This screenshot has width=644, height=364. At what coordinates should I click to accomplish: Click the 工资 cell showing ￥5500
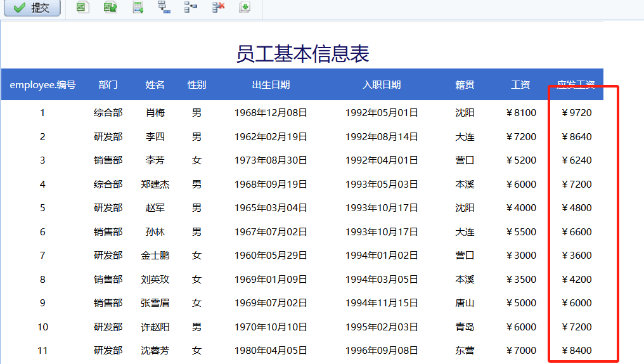coord(521,232)
